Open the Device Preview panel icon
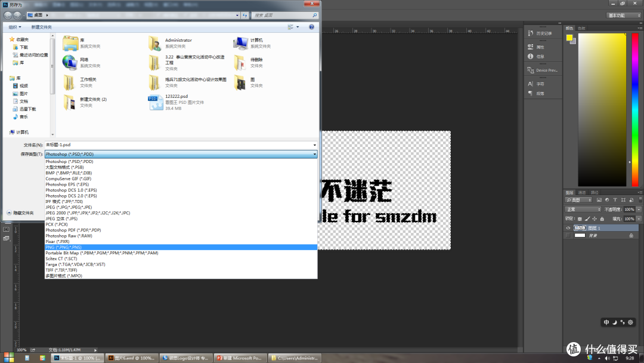 (530, 70)
